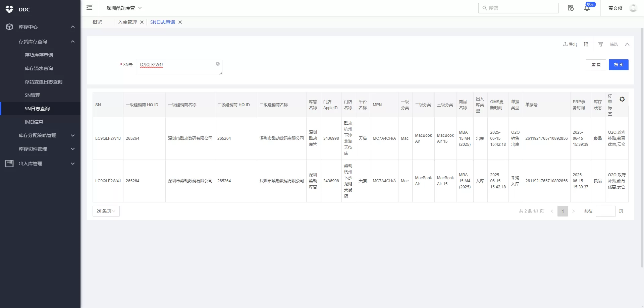Image resolution: width=644 pixels, height=308 pixels.
Task: Click the 重置 reset button
Action: point(596,65)
